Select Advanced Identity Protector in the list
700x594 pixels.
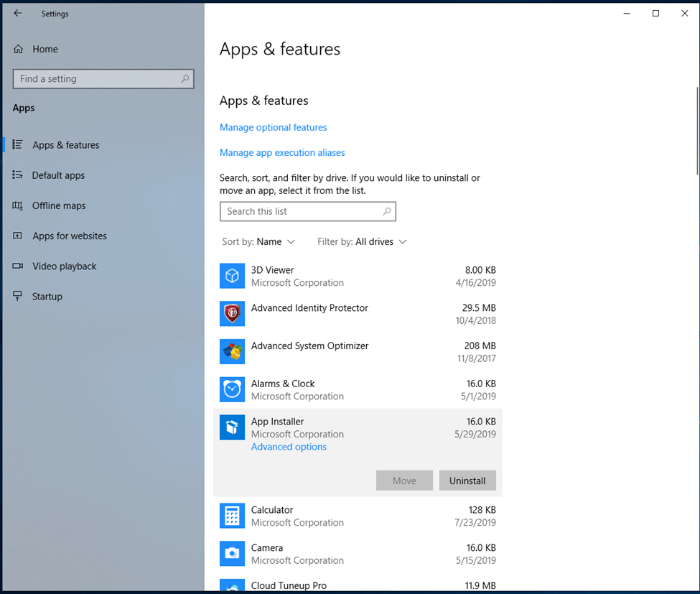309,307
